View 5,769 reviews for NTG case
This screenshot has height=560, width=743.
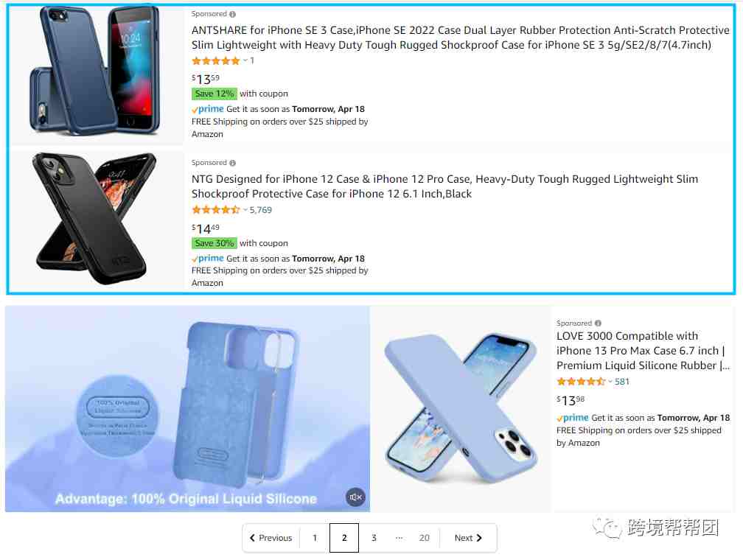[261, 210]
